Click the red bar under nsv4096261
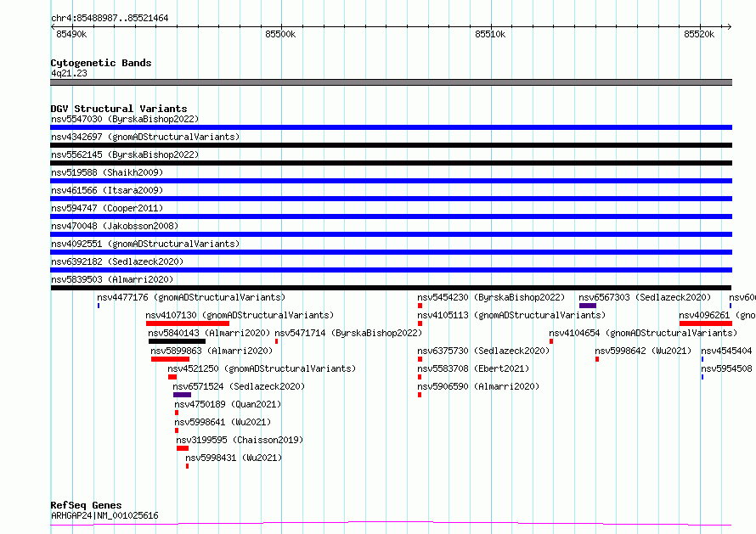756x534 pixels. pos(706,323)
